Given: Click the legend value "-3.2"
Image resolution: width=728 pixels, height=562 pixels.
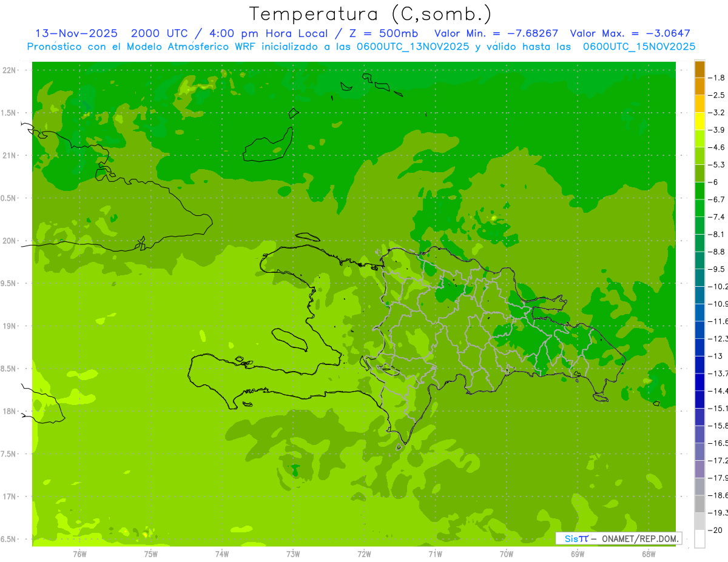Looking at the screenshot, I should click(x=716, y=112).
